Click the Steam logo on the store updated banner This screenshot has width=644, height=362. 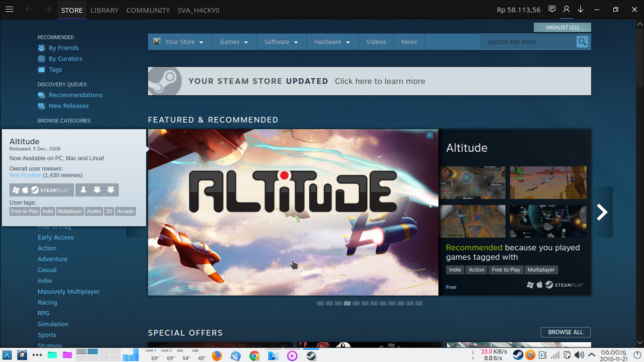click(165, 81)
